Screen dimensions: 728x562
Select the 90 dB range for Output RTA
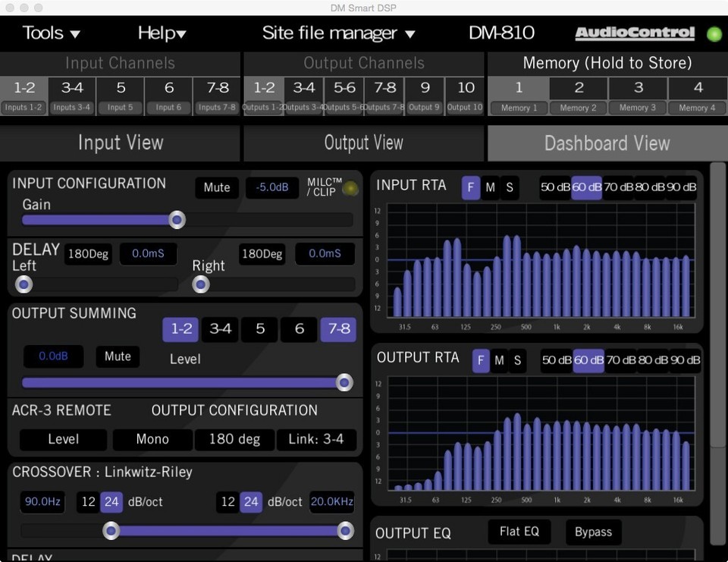[x=689, y=360]
